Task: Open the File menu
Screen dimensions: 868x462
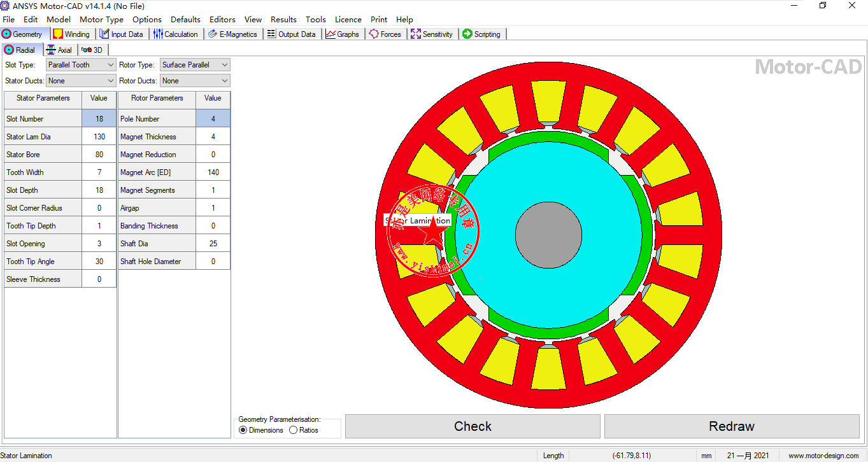Action: tap(8, 19)
